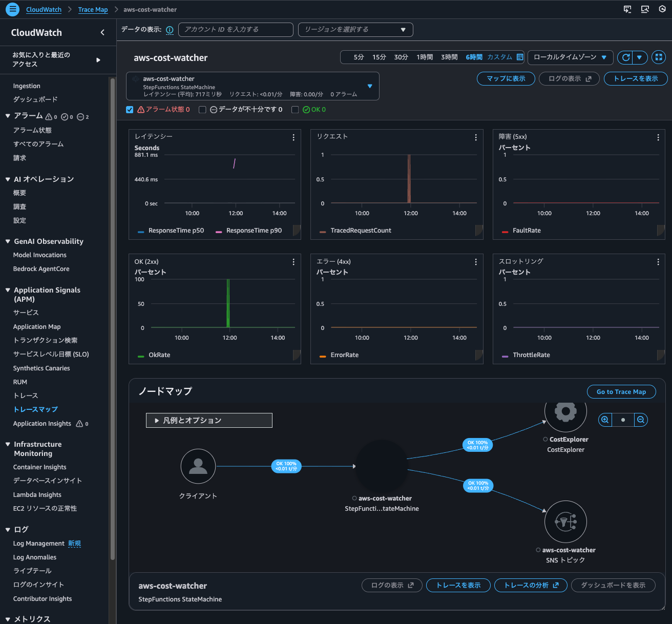Open the Trace Map breadcrumb link
The height and width of the screenshot is (624, 672).
tap(93, 9)
